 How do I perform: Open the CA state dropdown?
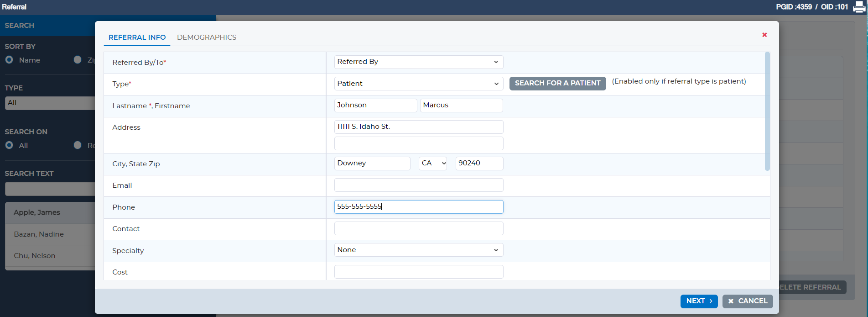[x=432, y=164]
